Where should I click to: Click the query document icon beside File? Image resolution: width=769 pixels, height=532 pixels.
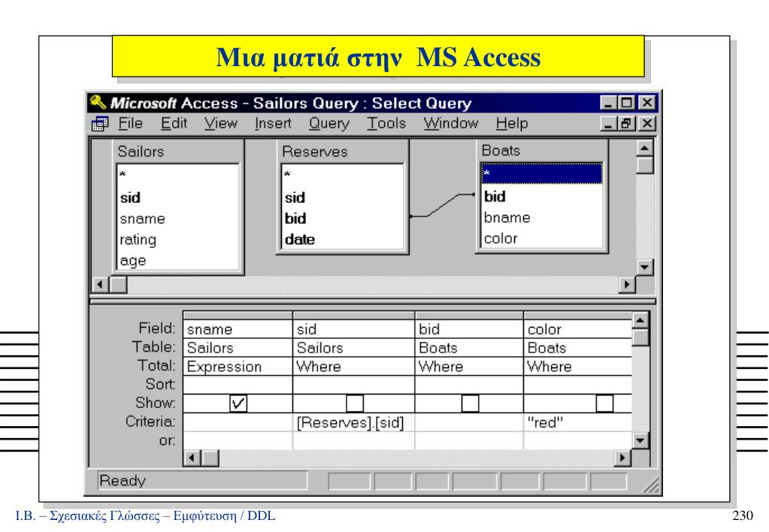tap(99, 123)
